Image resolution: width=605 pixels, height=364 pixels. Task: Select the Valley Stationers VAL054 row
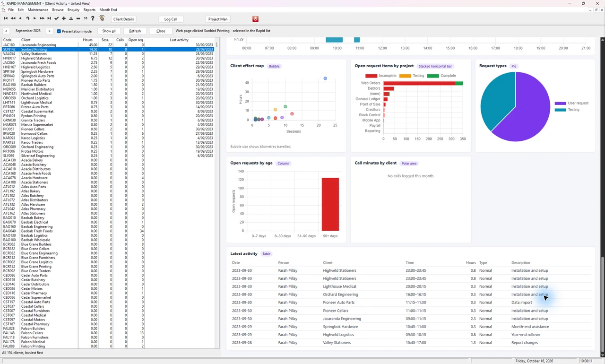coord(109,54)
